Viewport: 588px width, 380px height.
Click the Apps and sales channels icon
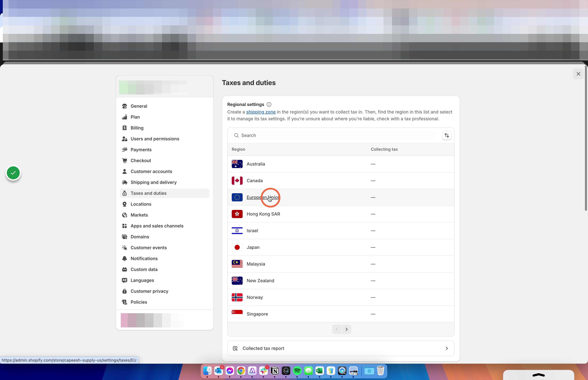tap(125, 226)
